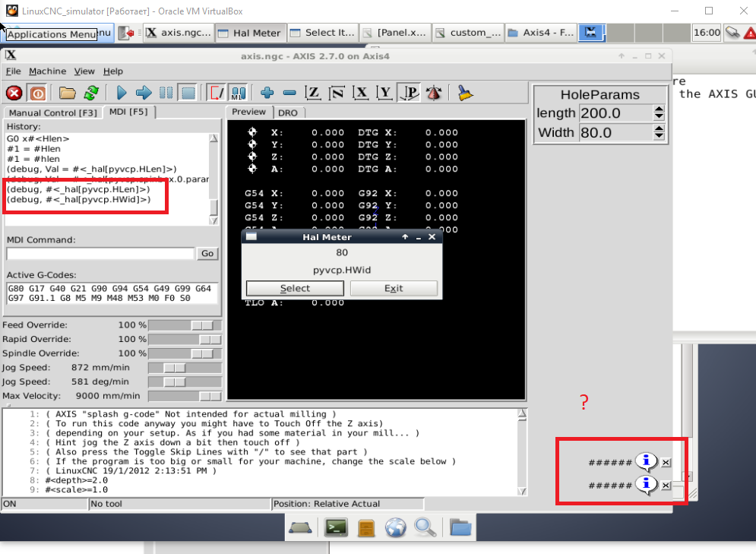Dismiss the lower ###### notification
This screenshot has height=554, width=756.
666,485
